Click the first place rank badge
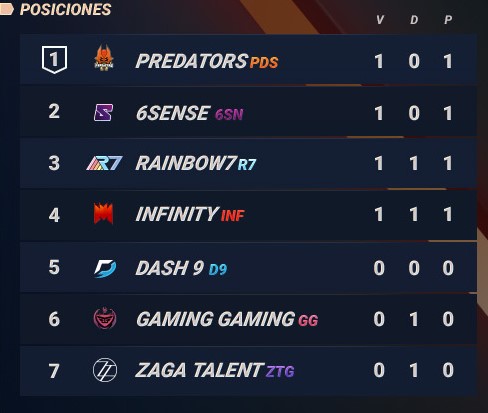Image resolution: width=488 pixels, height=413 pixels. (54, 60)
